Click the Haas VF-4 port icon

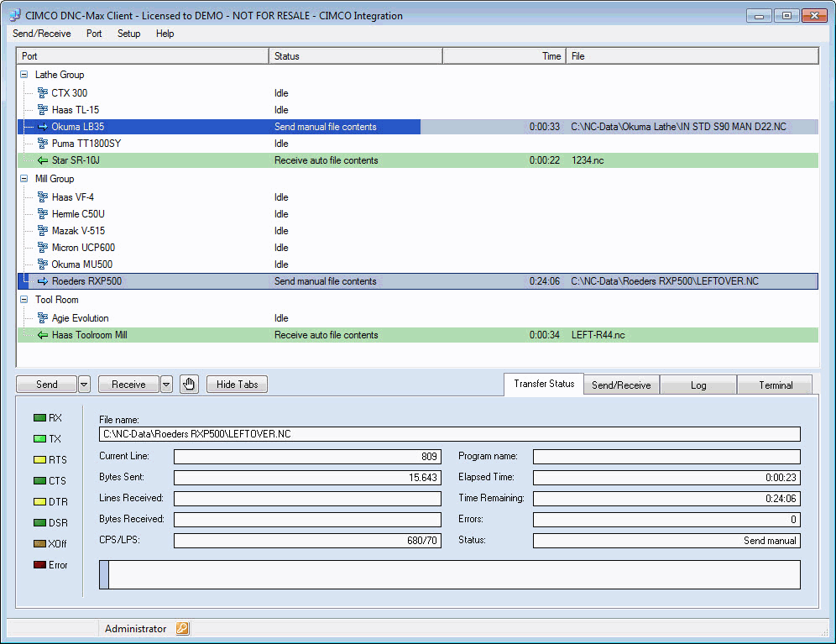point(43,197)
